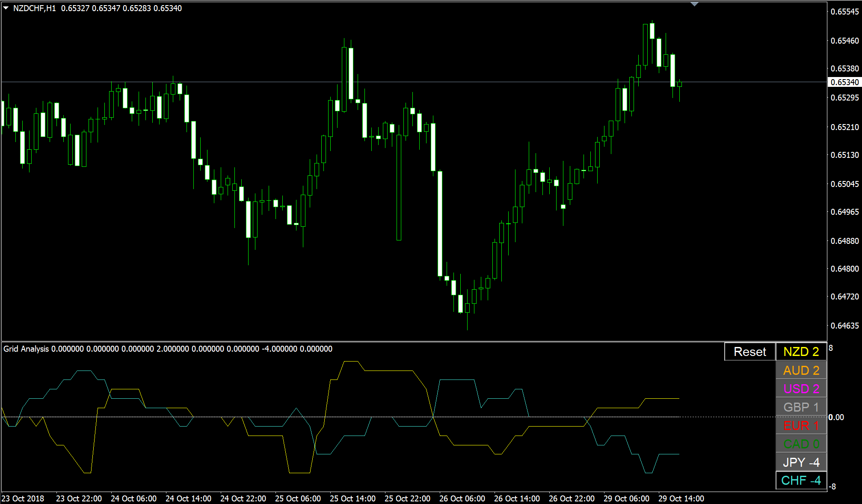Click the 26 Oct 22:00 time label
This screenshot has width=862, height=504.
click(x=572, y=498)
